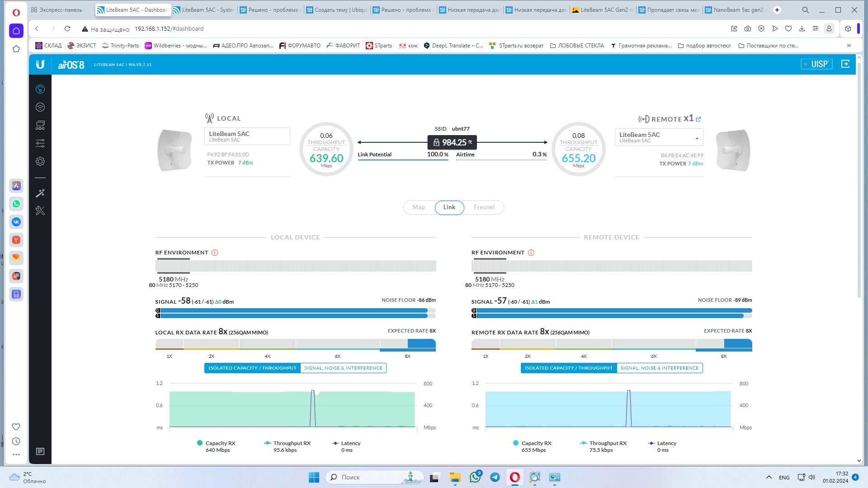Toggle remote Throughput RX legend item
Viewport: 868px width, 488px height.
pos(604,446)
